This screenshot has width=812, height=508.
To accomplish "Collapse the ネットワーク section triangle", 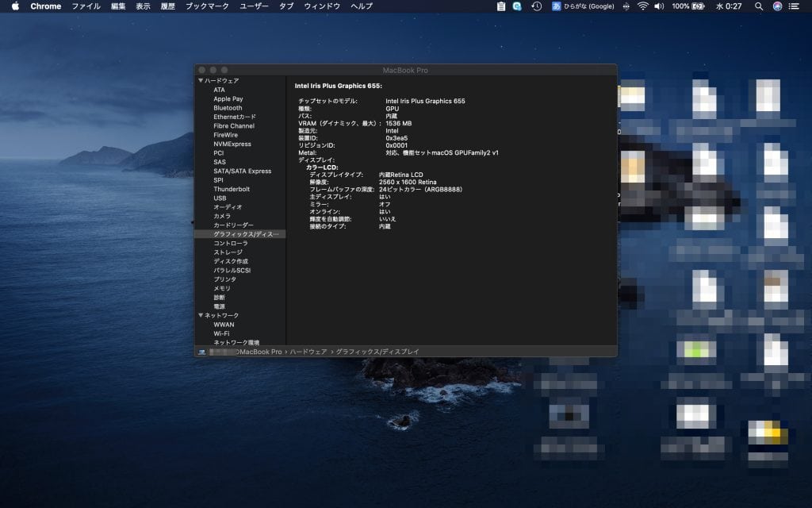I will pyautogui.click(x=201, y=315).
